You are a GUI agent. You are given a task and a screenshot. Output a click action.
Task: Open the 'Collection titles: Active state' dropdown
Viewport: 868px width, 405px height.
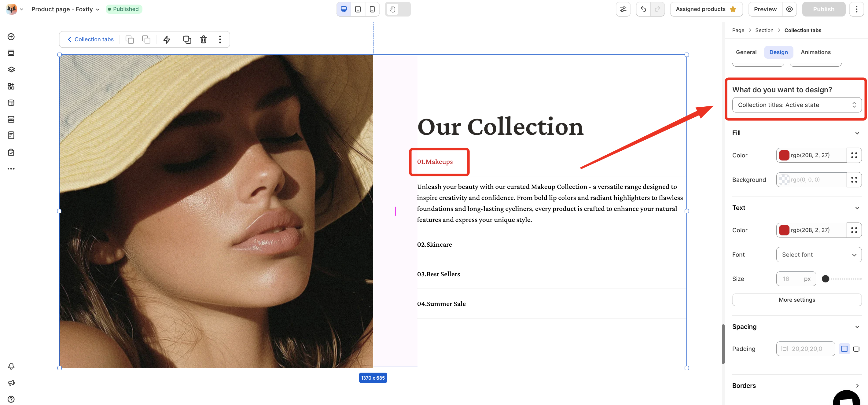point(796,105)
